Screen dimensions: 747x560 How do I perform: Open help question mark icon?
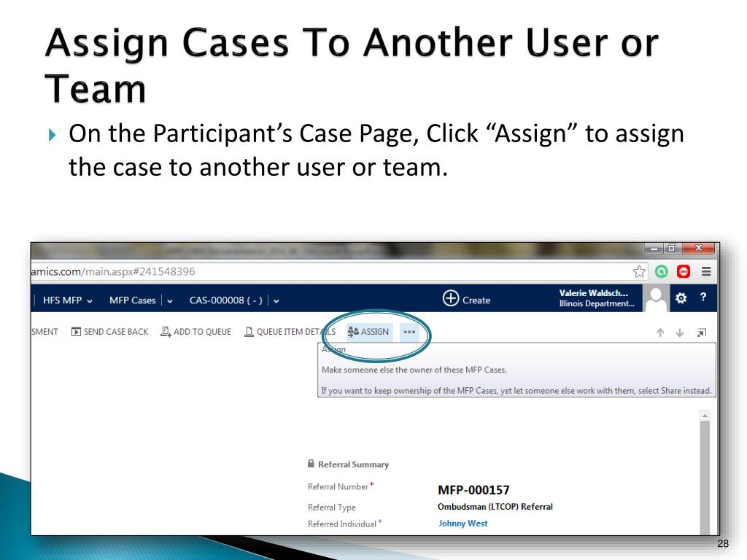tap(703, 297)
